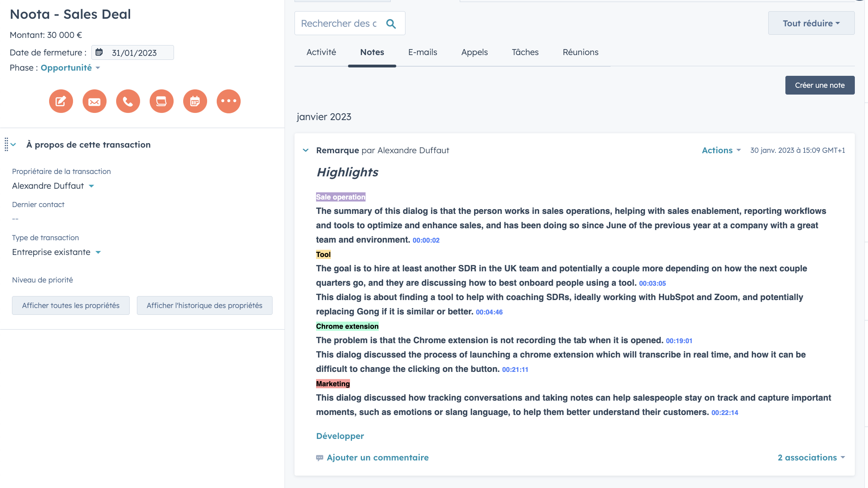Click the search magnifier icon
The image size is (868, 488).
tap(391, 24)
